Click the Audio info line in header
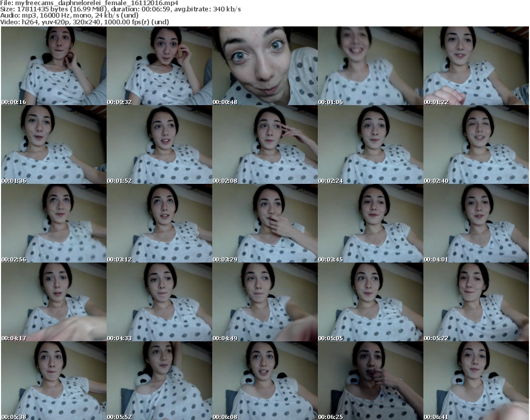 [69, 16]
